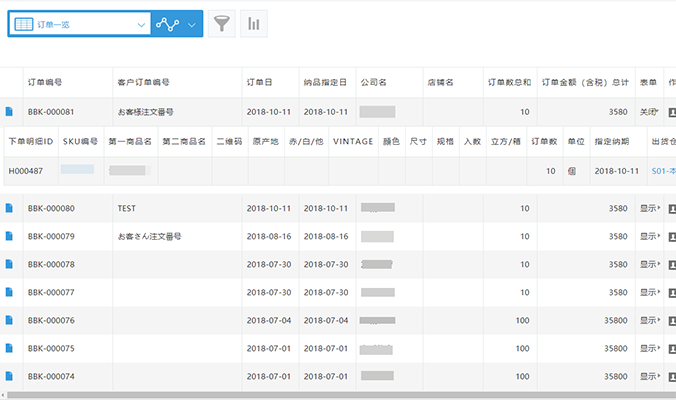676x400 pixels.
Task: Click the horizontal scrollbar at table bottom
Action: point(341,395)
